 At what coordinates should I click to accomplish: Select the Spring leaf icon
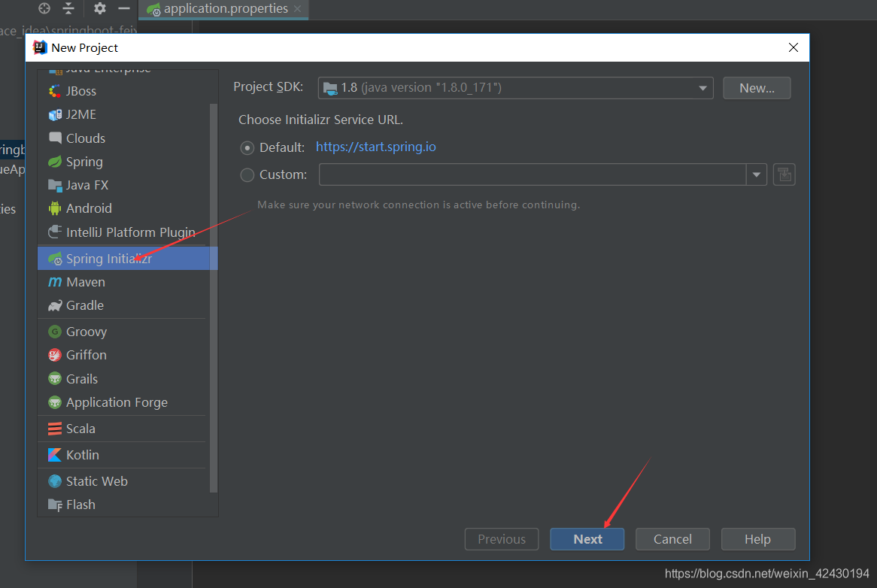55,162
